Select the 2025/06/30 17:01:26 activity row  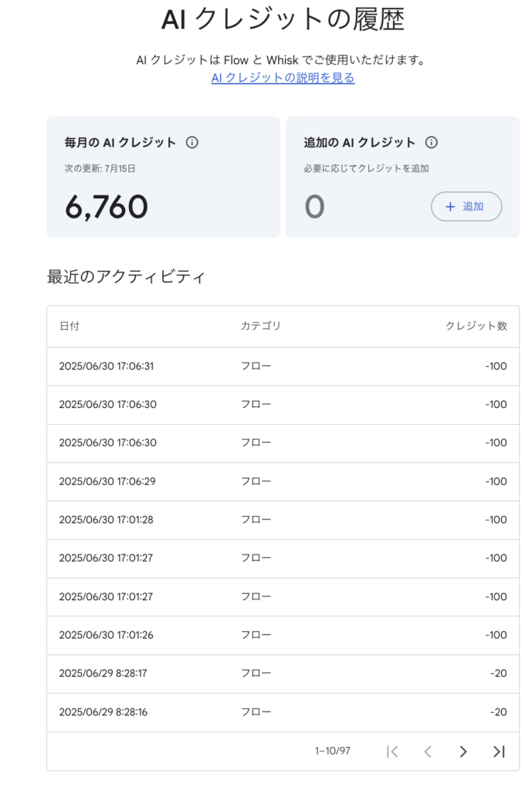pyautogui.click(x=283, y=635)
